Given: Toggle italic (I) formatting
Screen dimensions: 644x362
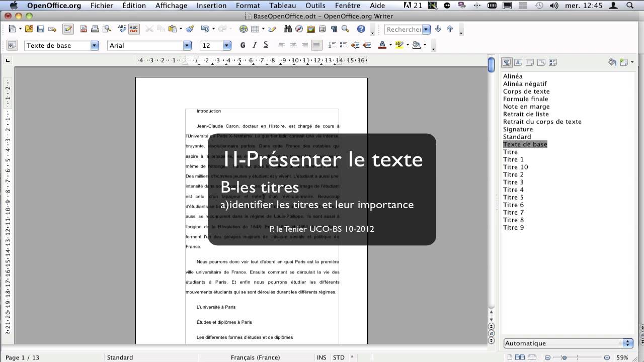Looking at the screenshot, I should 254,45.
